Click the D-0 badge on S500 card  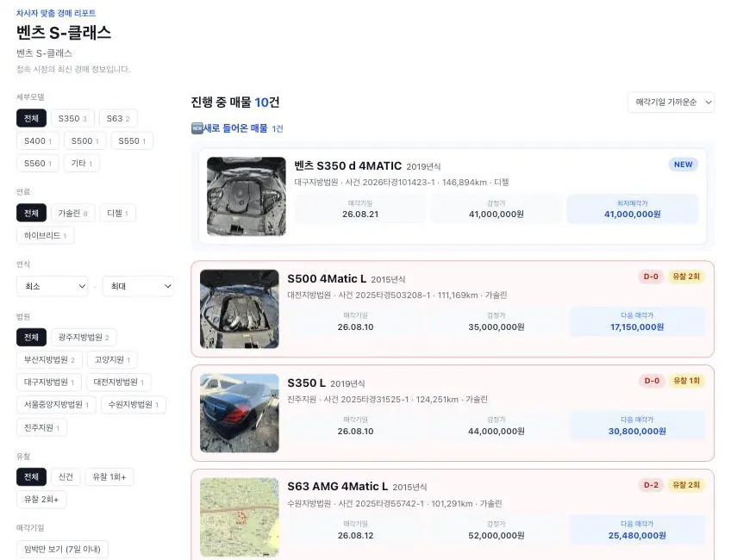(651, 277)
